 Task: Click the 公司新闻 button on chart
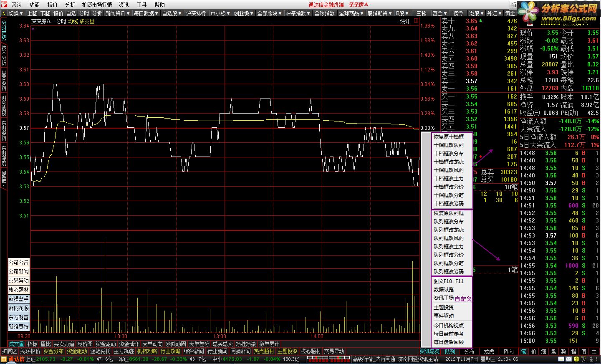(x=19, y=271)
